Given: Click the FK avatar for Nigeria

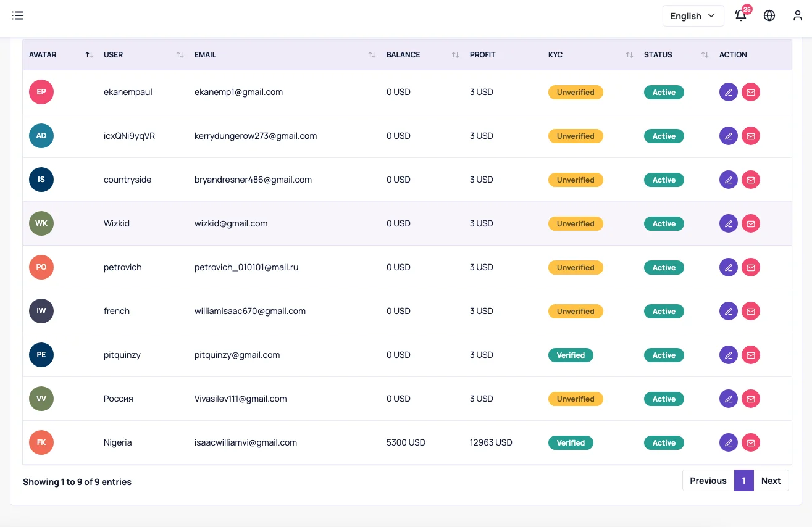Looking at the screenshot, I should (41, 442).
